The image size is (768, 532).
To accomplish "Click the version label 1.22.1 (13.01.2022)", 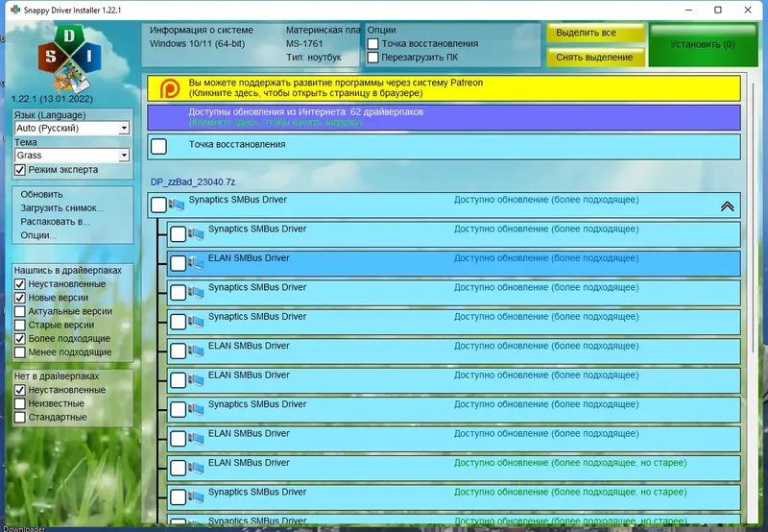I will [x=52, y=99].
